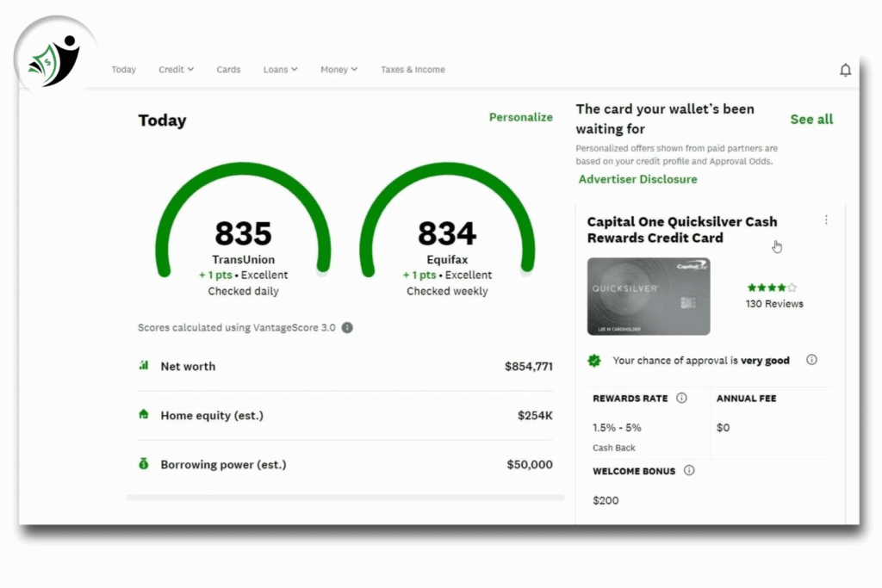Image resolution: width=882 pixels, height=588 pixels.
Task: Expand the Credit dropdown menu
Action: [176, 69]
